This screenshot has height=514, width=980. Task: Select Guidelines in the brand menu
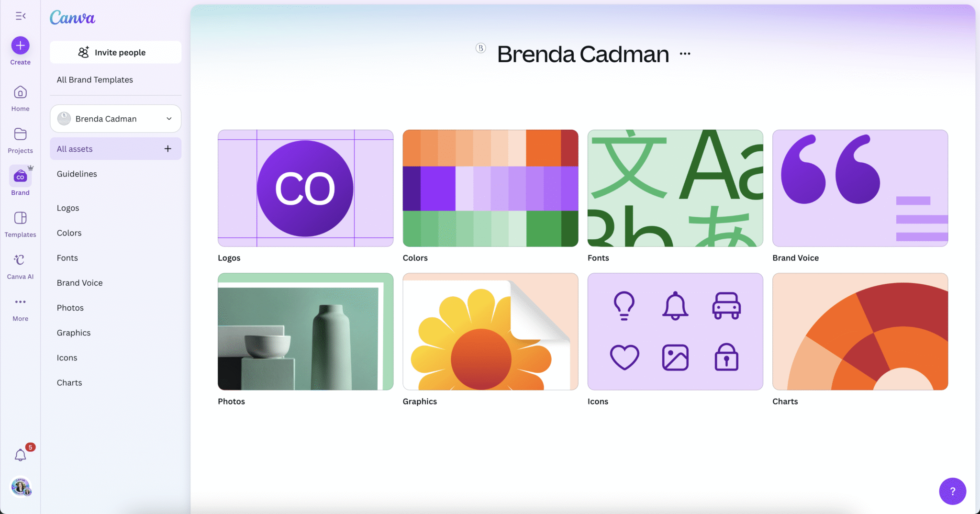[x=77, y=174]
